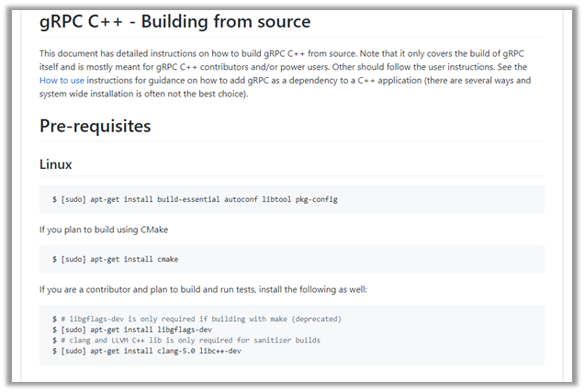Image resolution: width=584 pixels, height=392 pixels.
Task: Click the "Pre-requisites" heading
Action: 95,126
